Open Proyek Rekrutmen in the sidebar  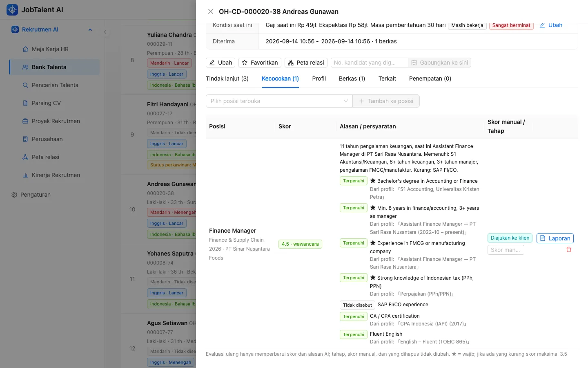pyautogui.click(x=54, y=121)
